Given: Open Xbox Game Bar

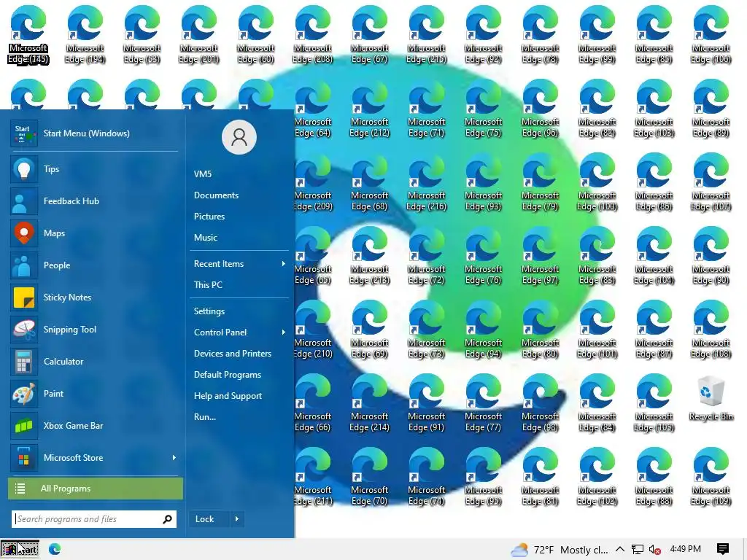Looking at the screenshot, I should click(x=94, y=426).
